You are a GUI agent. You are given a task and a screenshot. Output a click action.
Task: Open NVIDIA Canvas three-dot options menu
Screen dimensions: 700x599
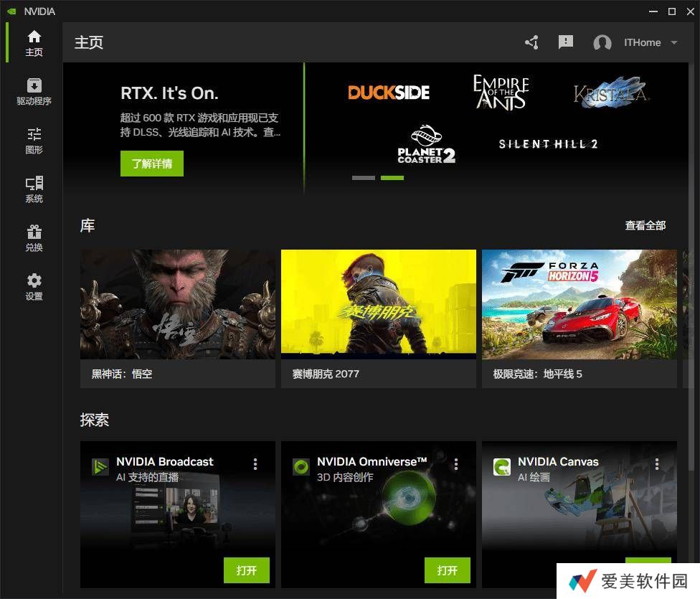click(x=657, y=465)
